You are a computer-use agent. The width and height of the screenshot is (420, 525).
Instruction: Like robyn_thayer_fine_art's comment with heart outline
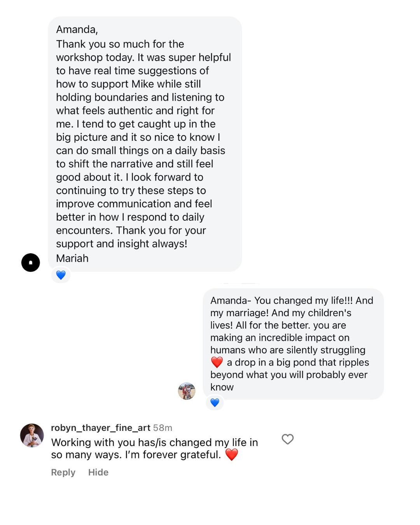(287, 439)
